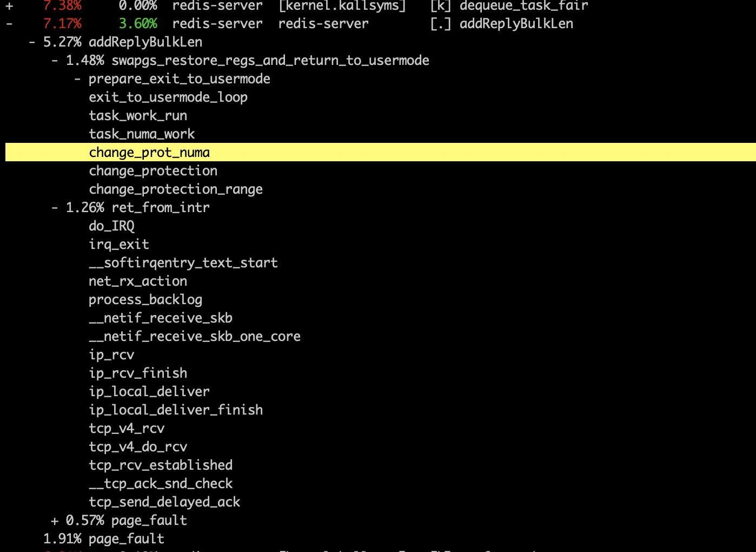Collapse the 1.48% swapgs_restore_regs_and_return_to_usermode branch

click(x=55, y=61)
